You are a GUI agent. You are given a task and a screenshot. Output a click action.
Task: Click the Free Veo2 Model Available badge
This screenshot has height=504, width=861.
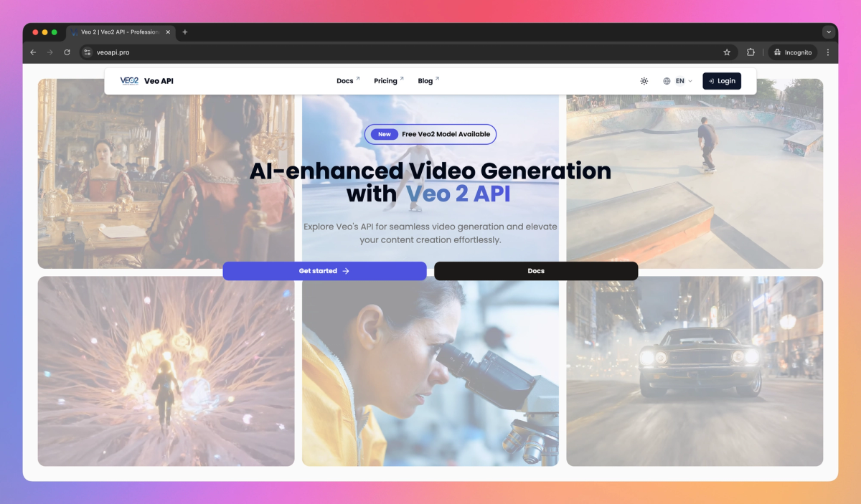(x=430, y=134)
